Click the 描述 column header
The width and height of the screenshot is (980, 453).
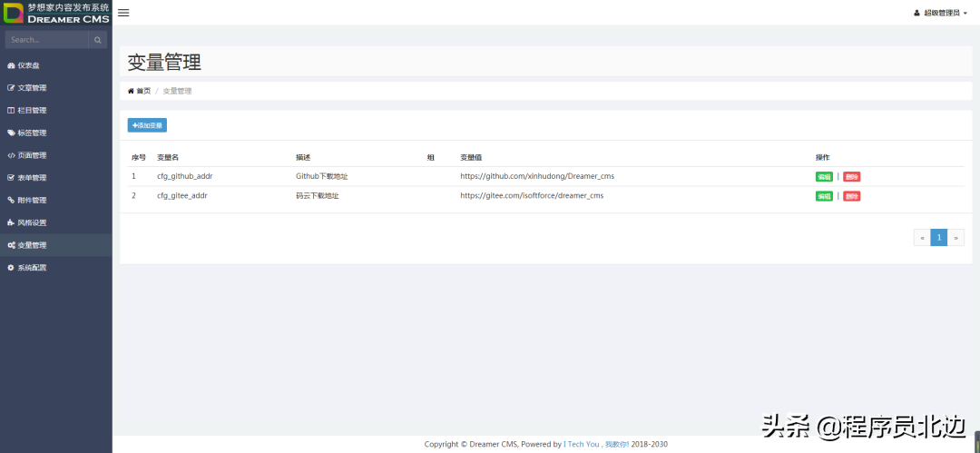pos(303,157)
